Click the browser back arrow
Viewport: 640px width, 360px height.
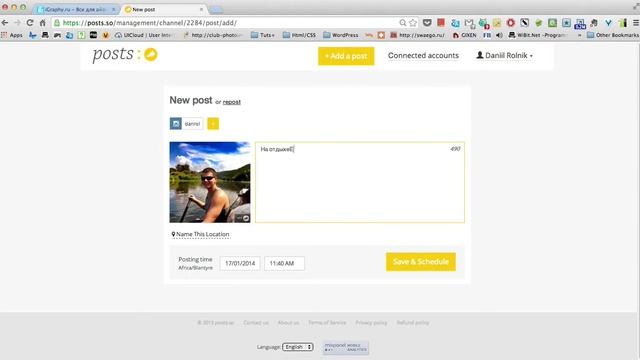[5, 23]
